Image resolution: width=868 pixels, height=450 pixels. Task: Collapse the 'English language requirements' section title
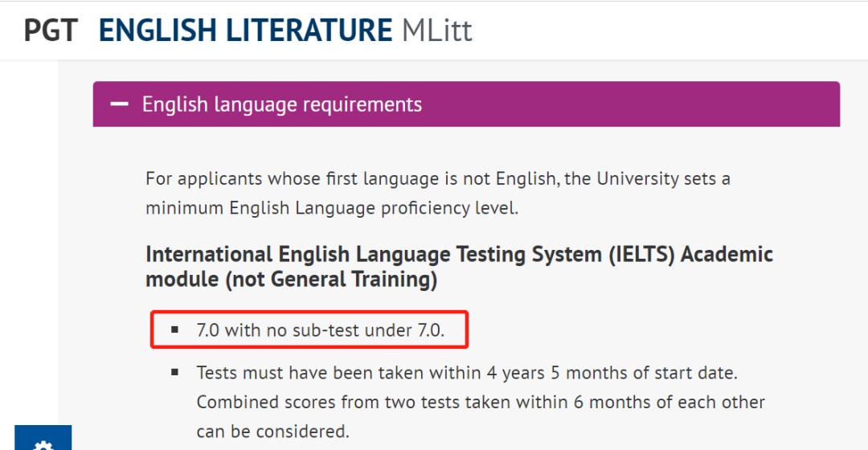click(281, 104)
